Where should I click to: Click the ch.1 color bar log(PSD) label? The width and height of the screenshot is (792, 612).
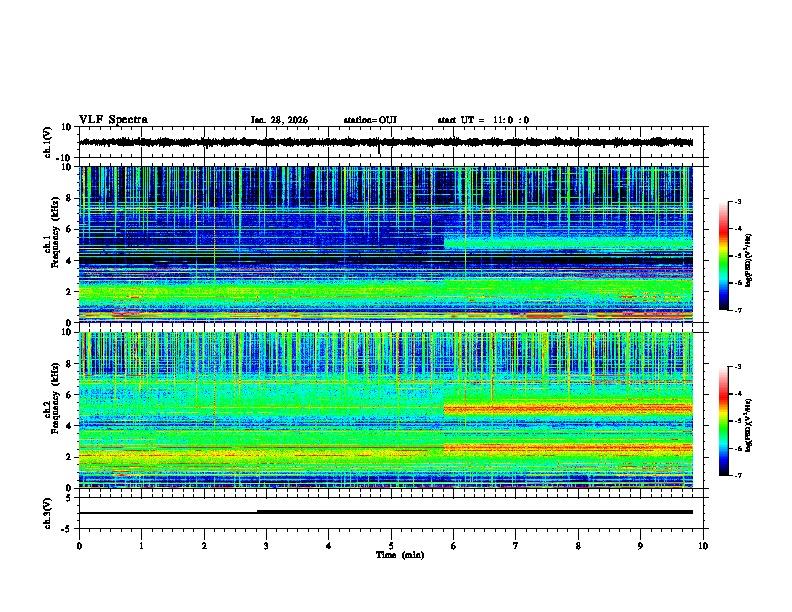(x=749, y=261)
